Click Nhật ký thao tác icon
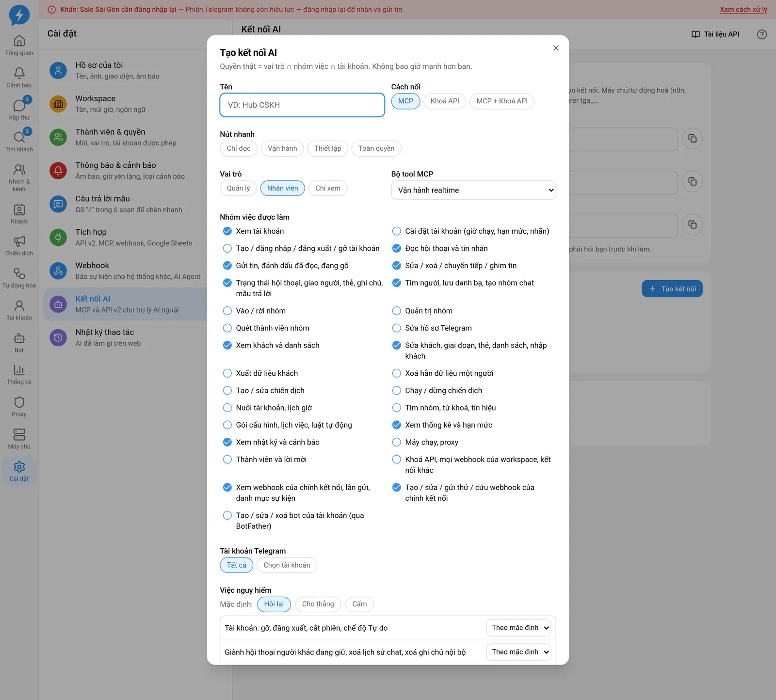The width and height of the screenshot is (776, 700). pyautogui.click(x=58, y=337)
